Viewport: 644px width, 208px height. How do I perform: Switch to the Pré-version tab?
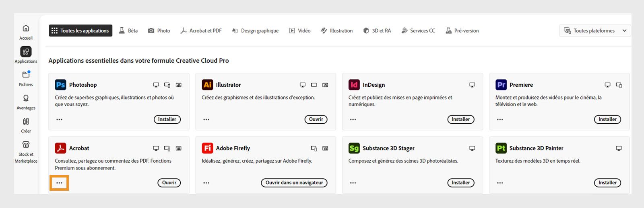coord(462,31)
